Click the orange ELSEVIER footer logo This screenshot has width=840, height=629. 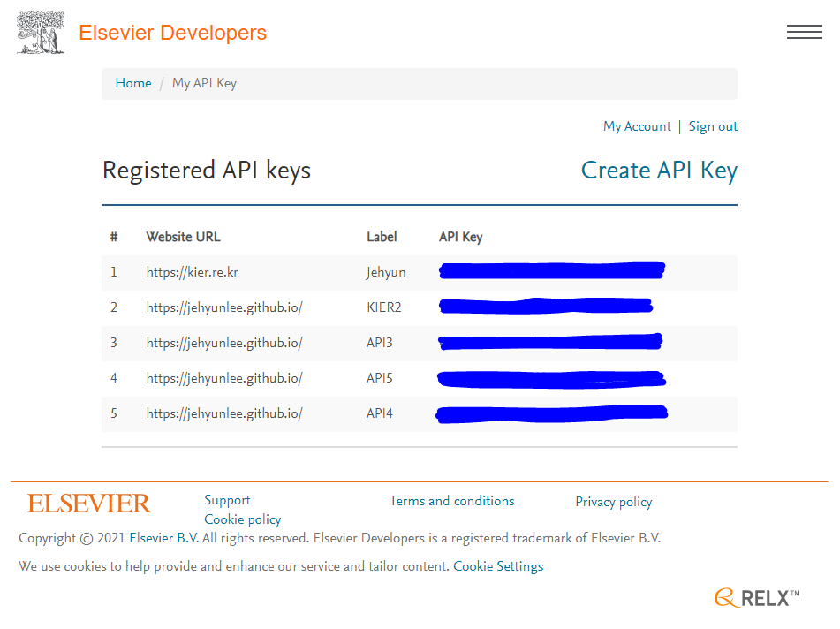point(89,503)
